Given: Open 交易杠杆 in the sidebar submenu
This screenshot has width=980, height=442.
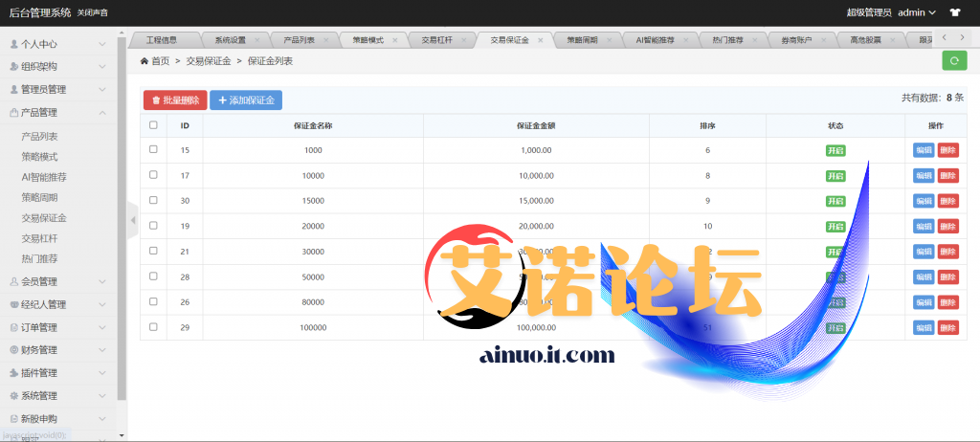Looking at the screenshot, I should 39,238.
